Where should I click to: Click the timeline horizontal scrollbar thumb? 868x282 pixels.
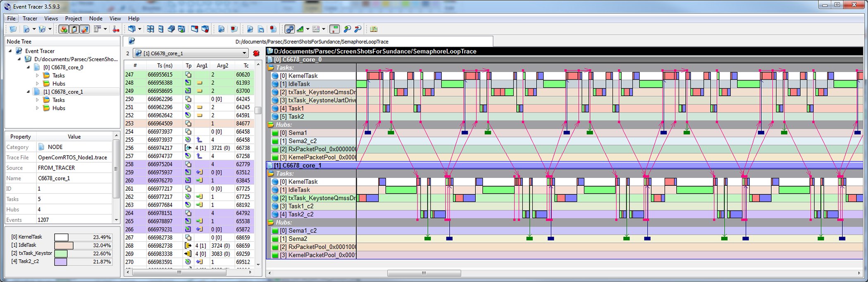[x=424, y=273]
